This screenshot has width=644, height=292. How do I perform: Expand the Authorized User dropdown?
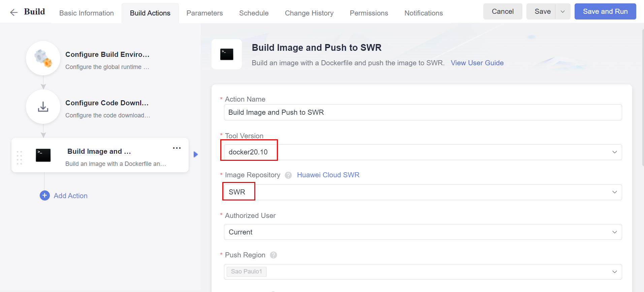(x=614, y=232)
